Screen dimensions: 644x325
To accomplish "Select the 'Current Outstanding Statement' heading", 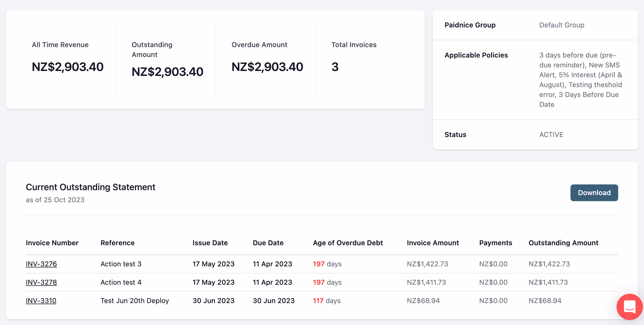I will point(91,187).
